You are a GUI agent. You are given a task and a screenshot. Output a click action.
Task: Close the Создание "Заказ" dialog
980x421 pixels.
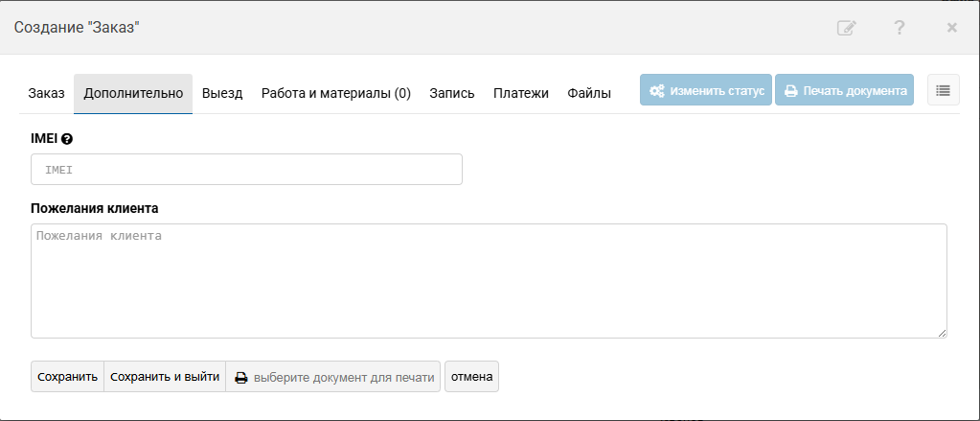(952, 28)
